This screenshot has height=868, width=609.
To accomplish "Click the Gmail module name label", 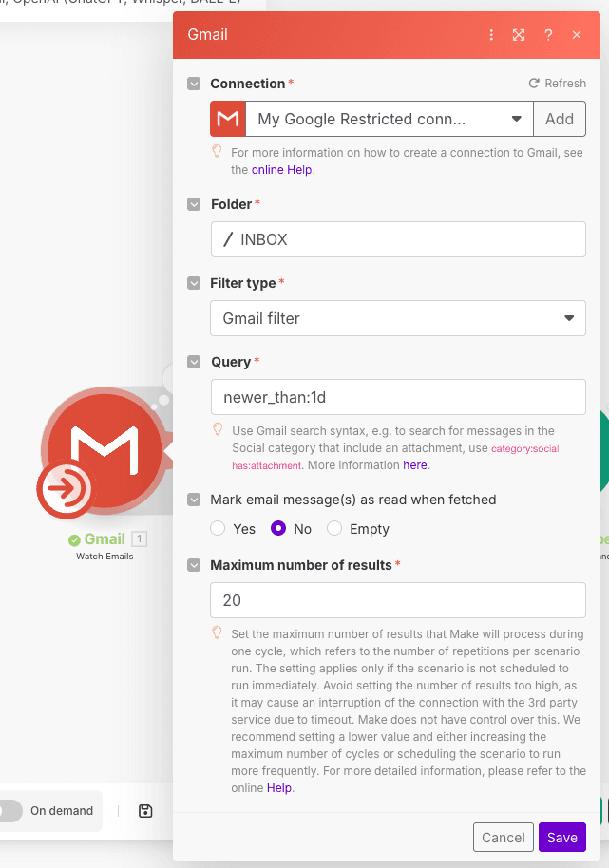I will coord(105,539).
